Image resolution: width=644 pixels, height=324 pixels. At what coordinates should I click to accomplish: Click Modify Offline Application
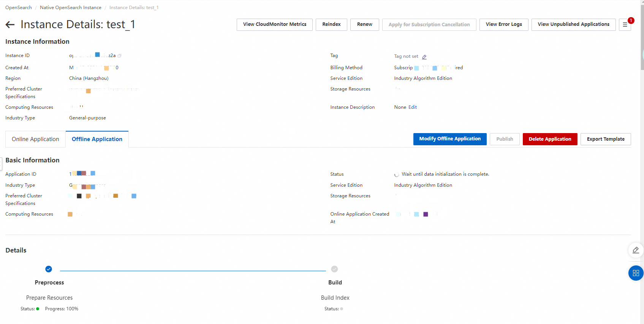click(450, 139)
